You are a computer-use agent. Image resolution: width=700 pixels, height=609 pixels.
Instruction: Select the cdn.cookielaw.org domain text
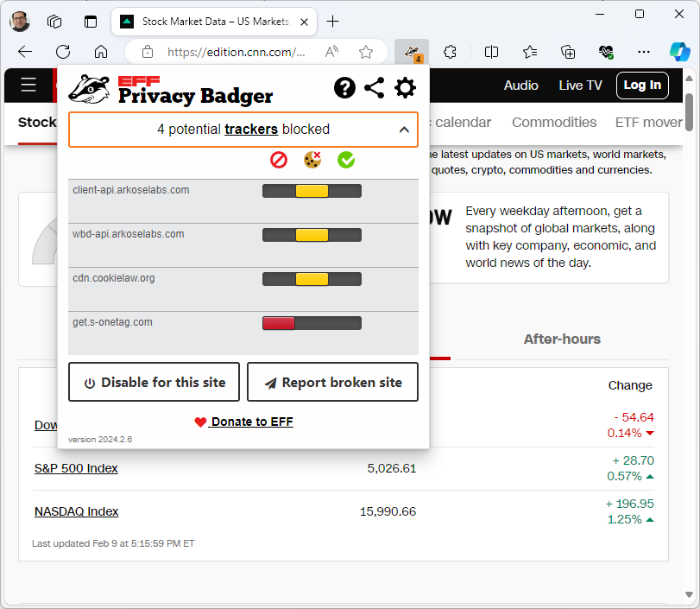tap(114, 278)
